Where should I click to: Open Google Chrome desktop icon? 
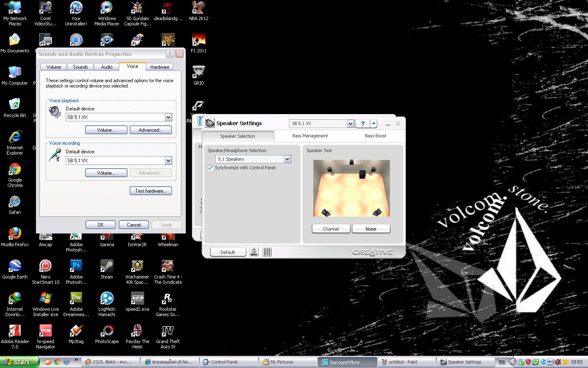pos(15,175)
